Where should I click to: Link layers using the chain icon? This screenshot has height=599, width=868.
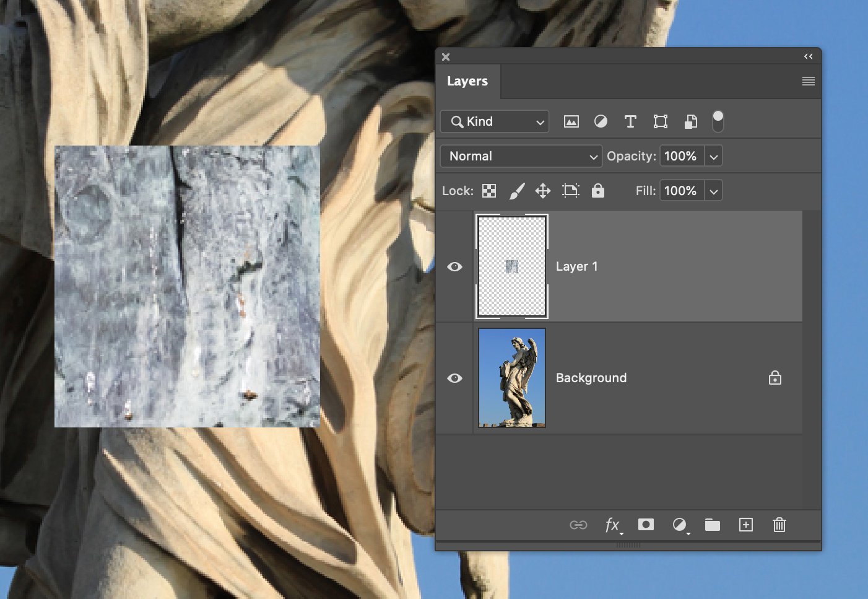(578, 525)
